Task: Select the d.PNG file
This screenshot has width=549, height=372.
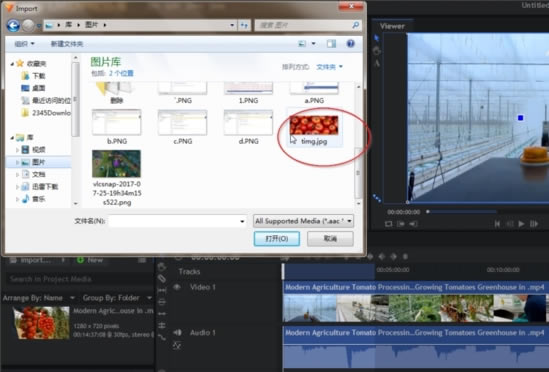Action: pyautogui.click(x=248, y=127)
